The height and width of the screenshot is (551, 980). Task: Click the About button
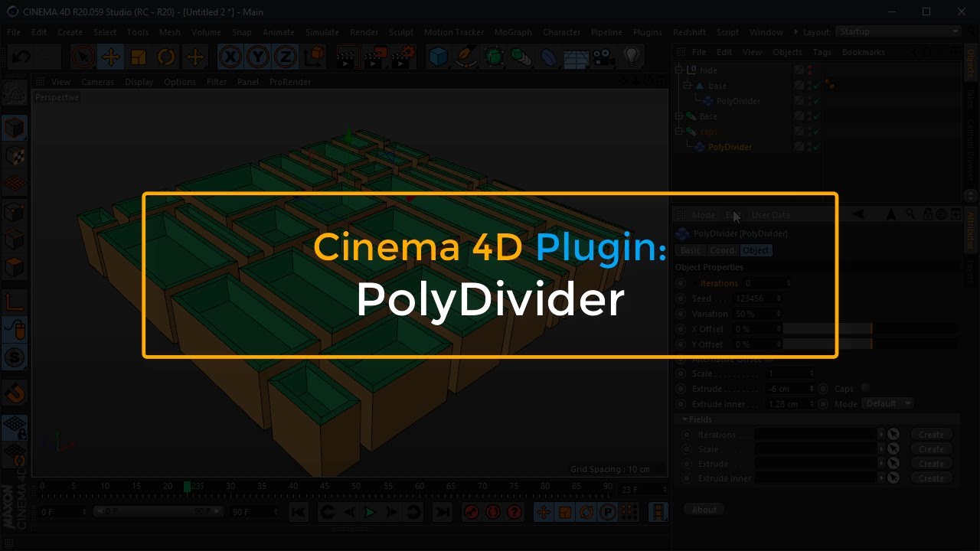[x=704, y=510]
